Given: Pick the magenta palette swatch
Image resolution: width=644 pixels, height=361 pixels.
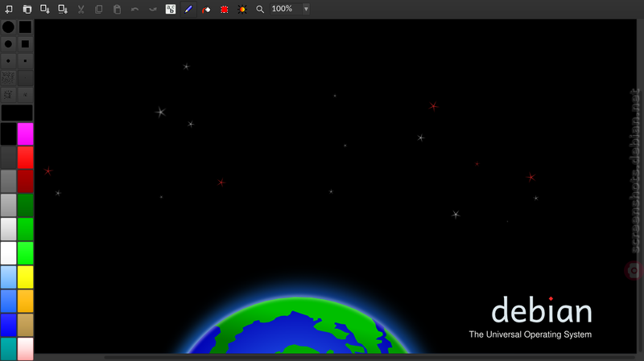Looking at the screenshot, I should (x=26, y=133).
